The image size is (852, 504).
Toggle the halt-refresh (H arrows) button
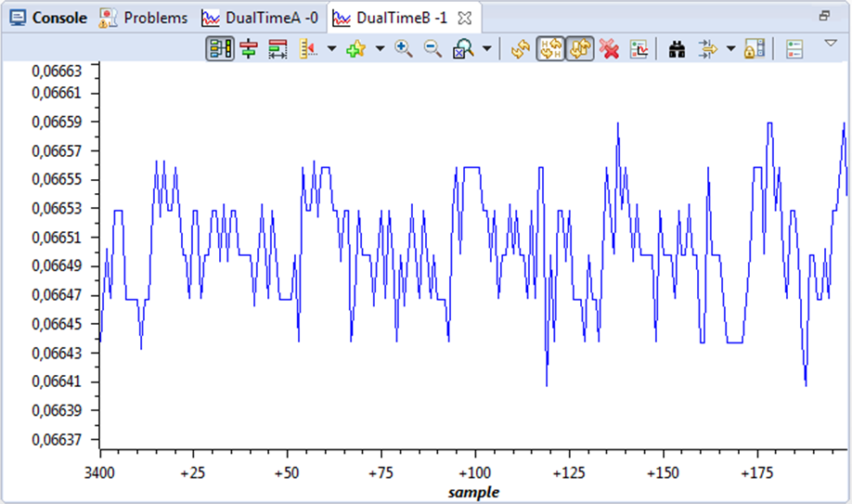click(550, 49)
